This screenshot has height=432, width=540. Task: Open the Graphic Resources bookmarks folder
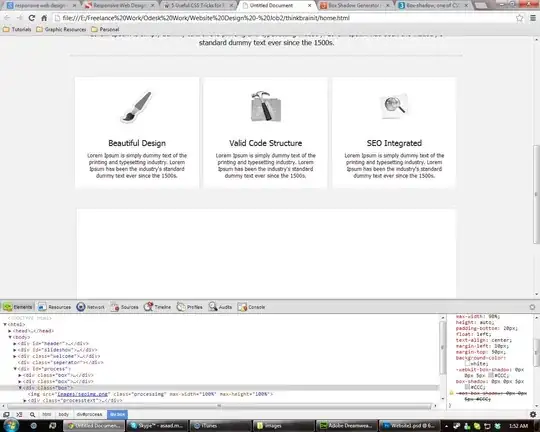61,29
